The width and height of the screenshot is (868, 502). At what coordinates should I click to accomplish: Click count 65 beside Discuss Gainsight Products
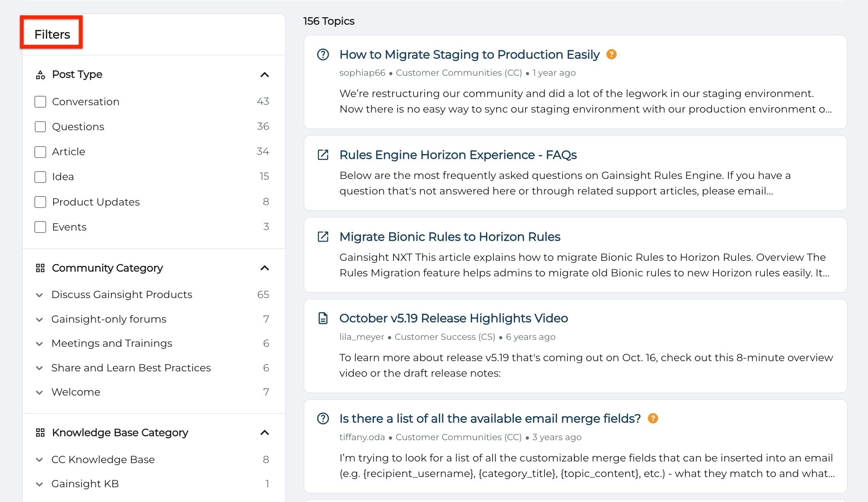coord(263,295)
